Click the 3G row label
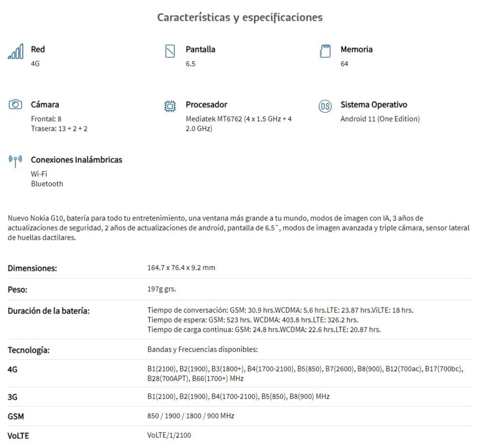Viewport: 480px width, 448px height. pos(13,397)
